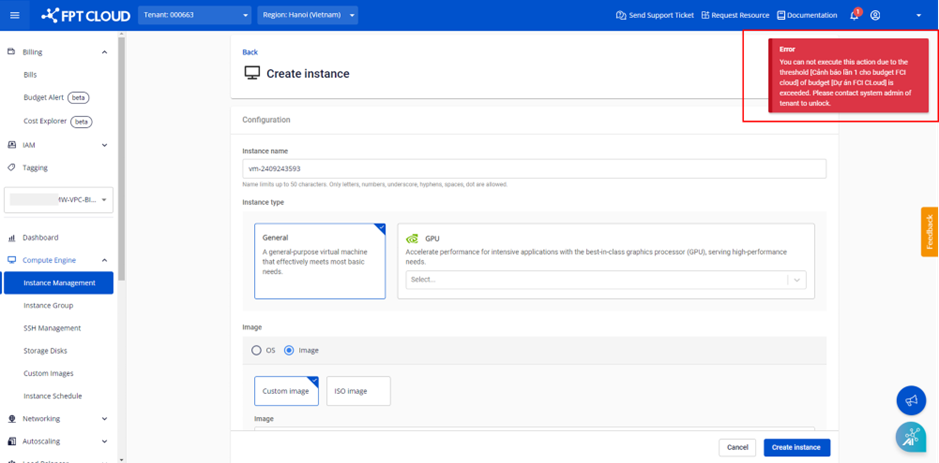Open Instance Group in sidebar
The image size is (939, 463).
click(48, 305)
